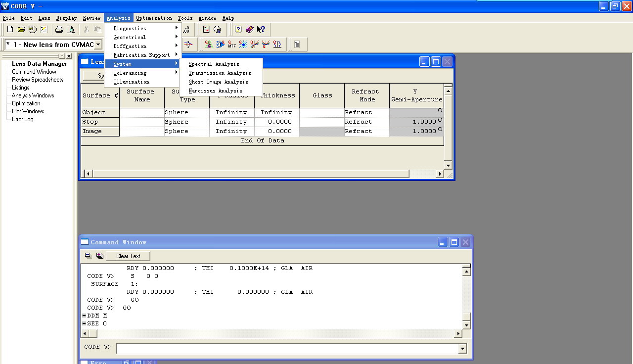The image size is (633, 364).
Task: Open the lens selector dropdown arrow
Action: tap(98, 45)
